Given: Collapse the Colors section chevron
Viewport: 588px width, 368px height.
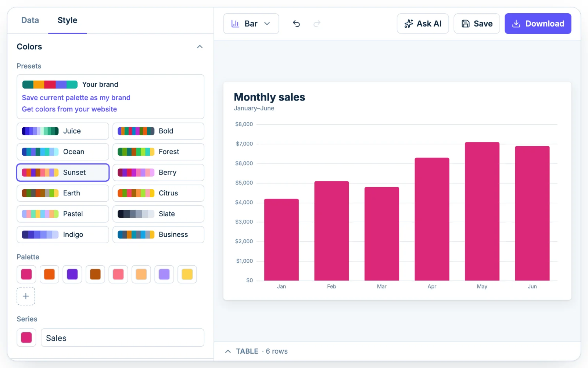Looking at the screenshot, I should coord(200,47).
